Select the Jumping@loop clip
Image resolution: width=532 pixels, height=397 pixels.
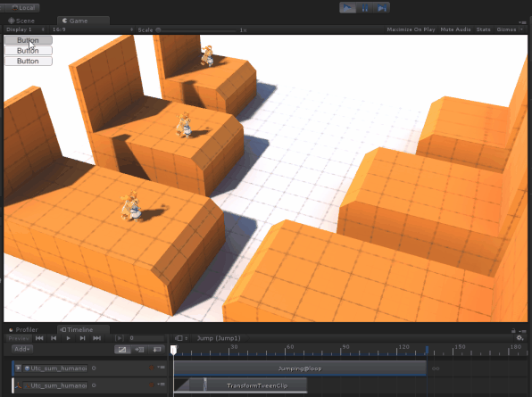(x=300, y=368)
